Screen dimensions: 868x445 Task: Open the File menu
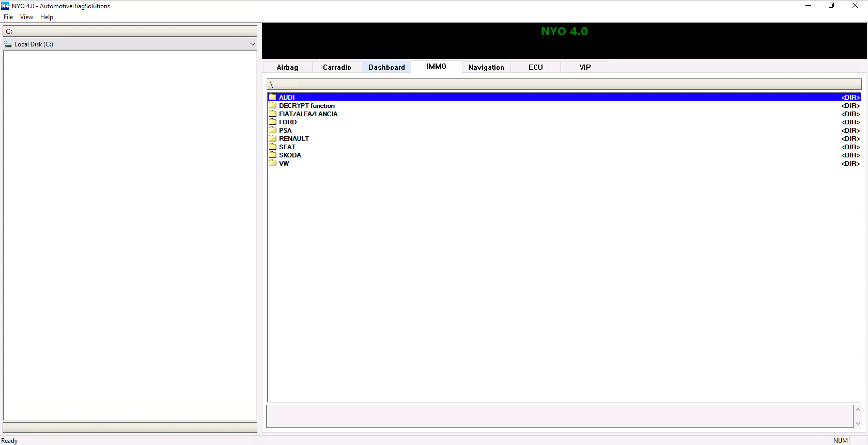(x=8, y=17)
